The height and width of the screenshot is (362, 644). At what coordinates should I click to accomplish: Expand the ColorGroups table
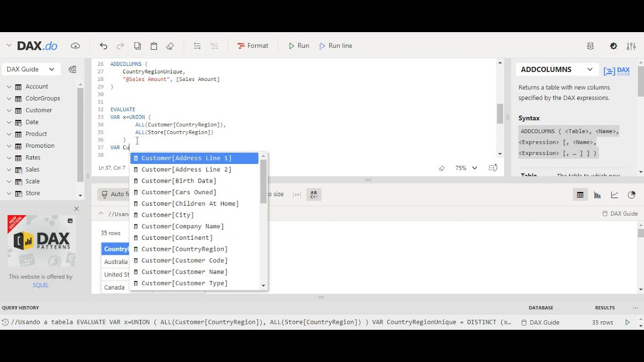coord(9,99)
